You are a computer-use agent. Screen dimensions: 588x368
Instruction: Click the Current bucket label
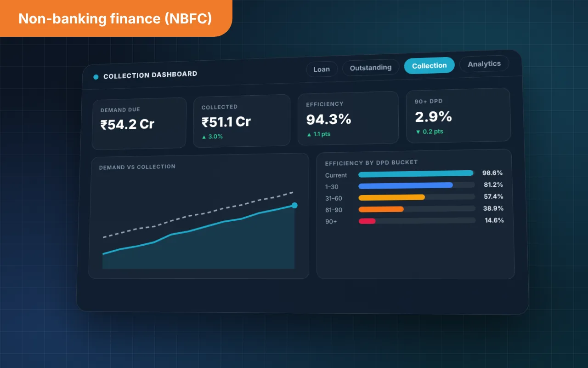[336, 175]
